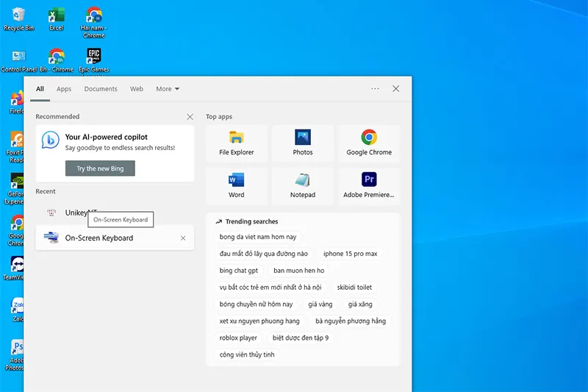
Task: Search 'vụ bắt cóc trẻ em mới nhất ở hà nội'
Action: [x=270, y=288]
